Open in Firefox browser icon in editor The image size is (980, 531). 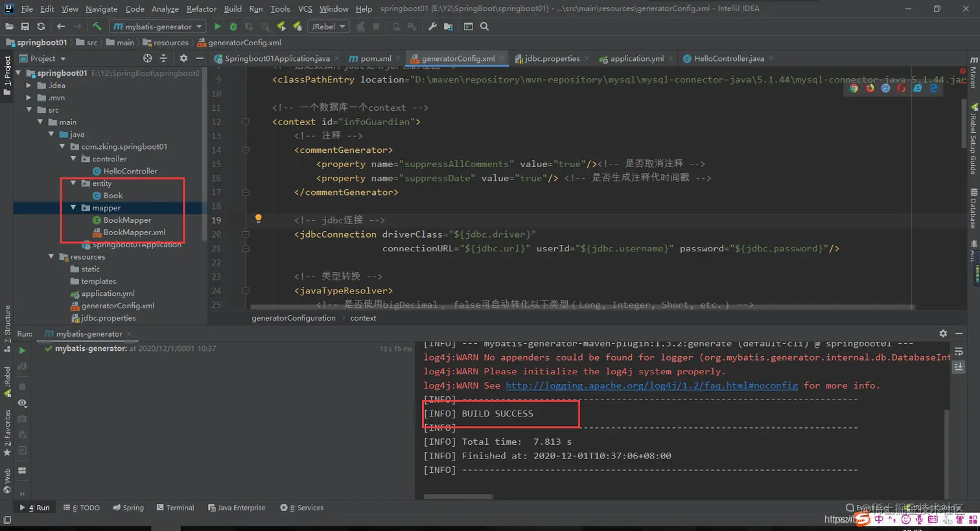[x=870, y=88]
